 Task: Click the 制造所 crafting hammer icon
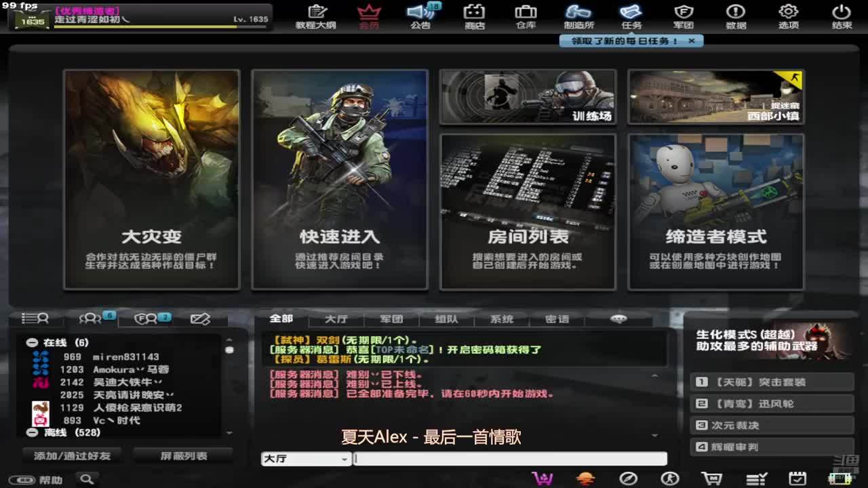pyautogui.click(x=578, y=16)
